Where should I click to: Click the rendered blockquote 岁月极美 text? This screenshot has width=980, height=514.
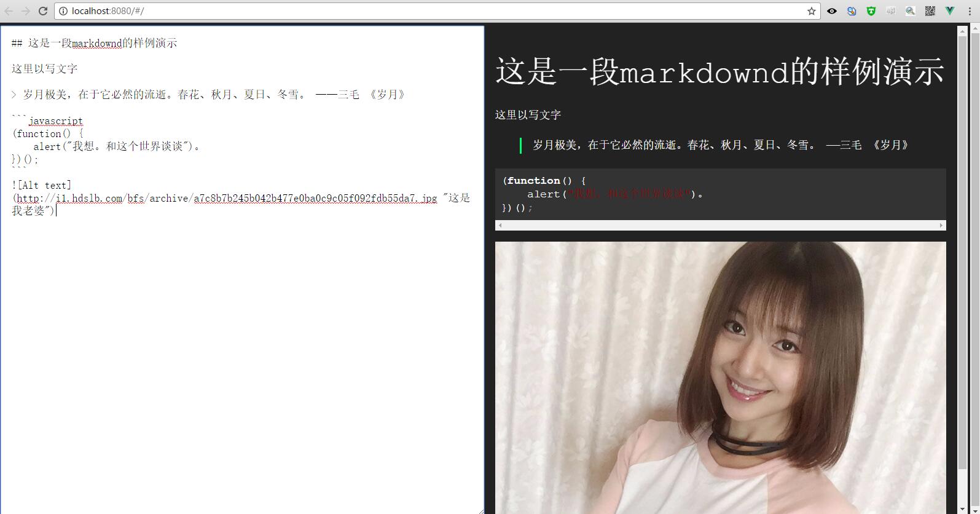[720, 145]
